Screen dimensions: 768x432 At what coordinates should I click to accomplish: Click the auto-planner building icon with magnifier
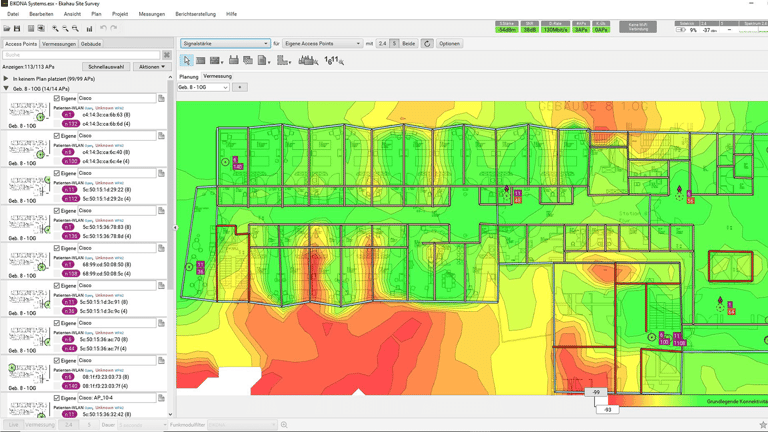click(x=308, y=60)
